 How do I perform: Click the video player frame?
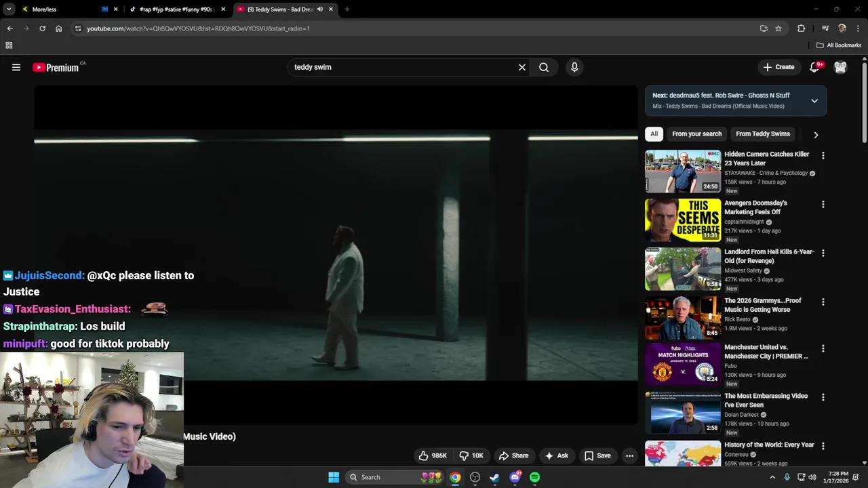[x=336, y=255]
